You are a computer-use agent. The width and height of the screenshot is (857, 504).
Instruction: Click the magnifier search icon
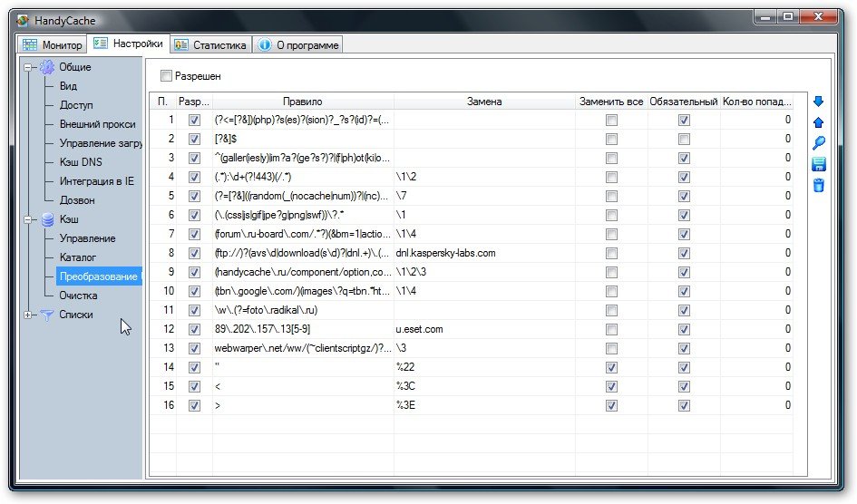point(818,143)
